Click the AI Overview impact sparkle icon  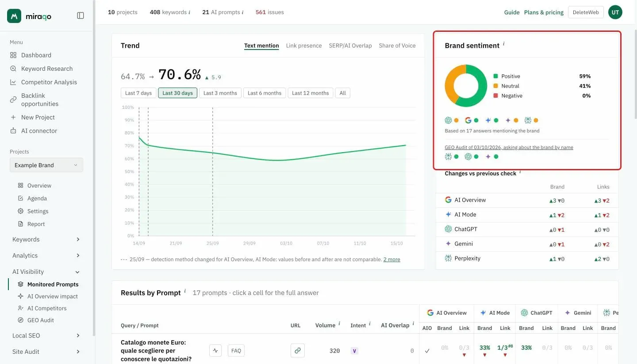(20, 296)
